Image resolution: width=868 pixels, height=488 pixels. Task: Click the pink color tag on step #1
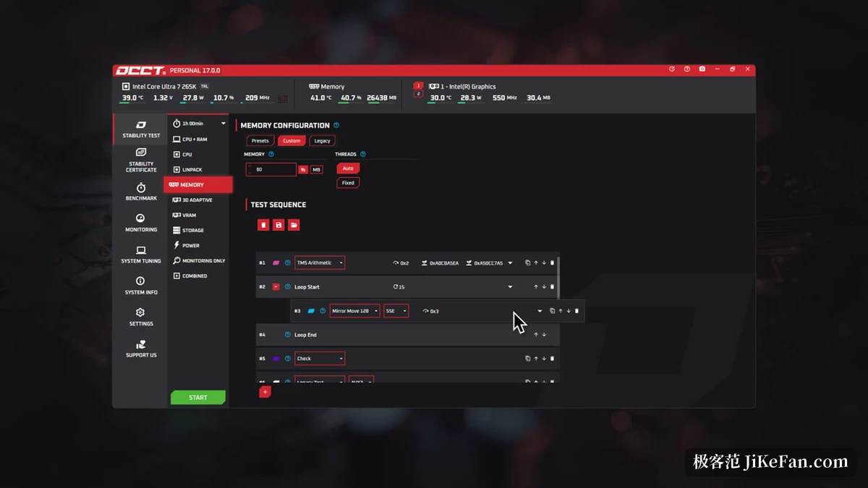pyautogui.click(x=276, y=263)
